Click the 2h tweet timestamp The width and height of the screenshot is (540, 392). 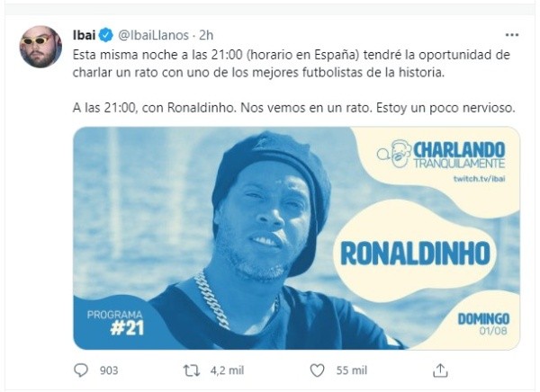[x=206, y=36]
